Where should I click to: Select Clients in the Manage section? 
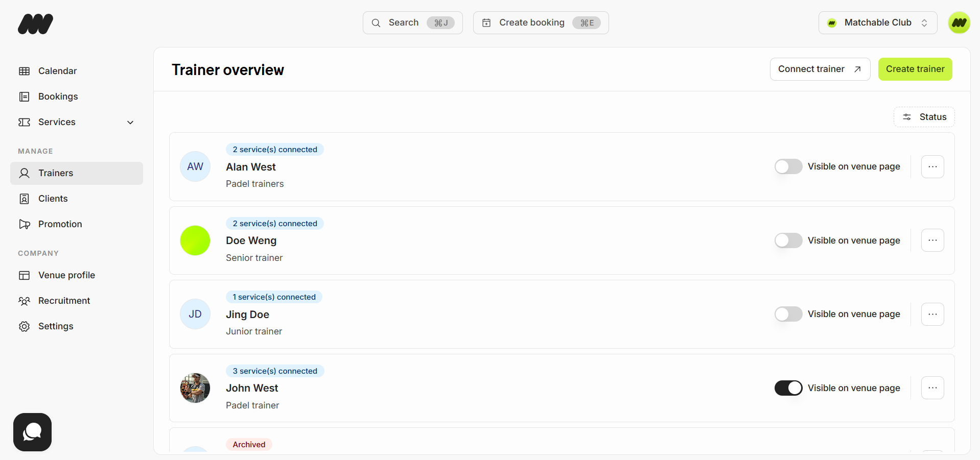(x=77, y=199)
